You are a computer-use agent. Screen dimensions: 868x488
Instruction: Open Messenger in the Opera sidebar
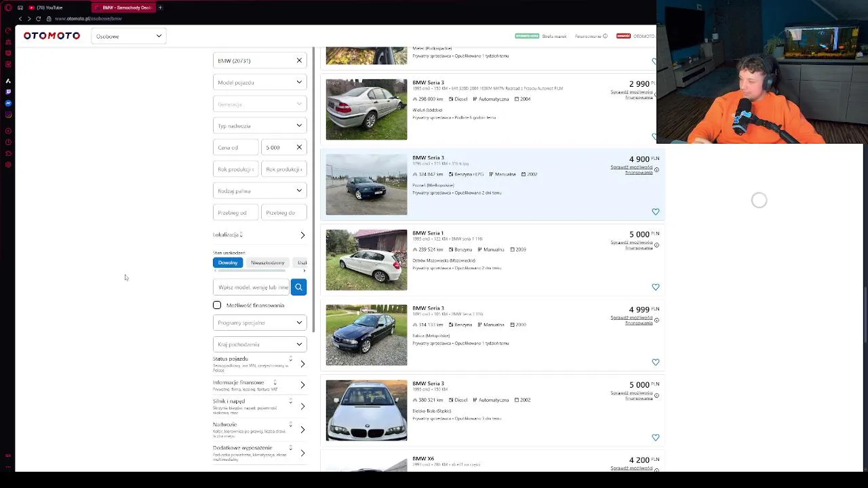click(8, 103)
